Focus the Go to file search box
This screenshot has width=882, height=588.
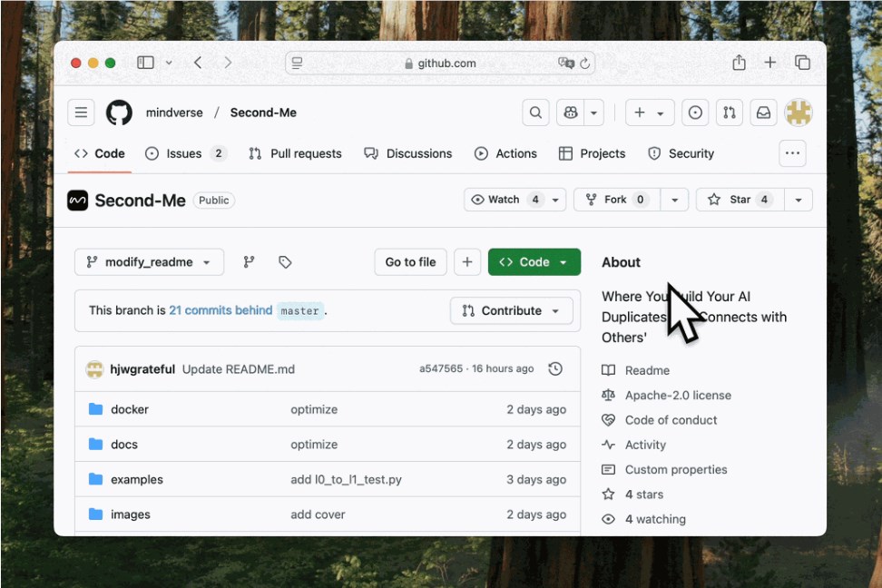coord(411,262)
